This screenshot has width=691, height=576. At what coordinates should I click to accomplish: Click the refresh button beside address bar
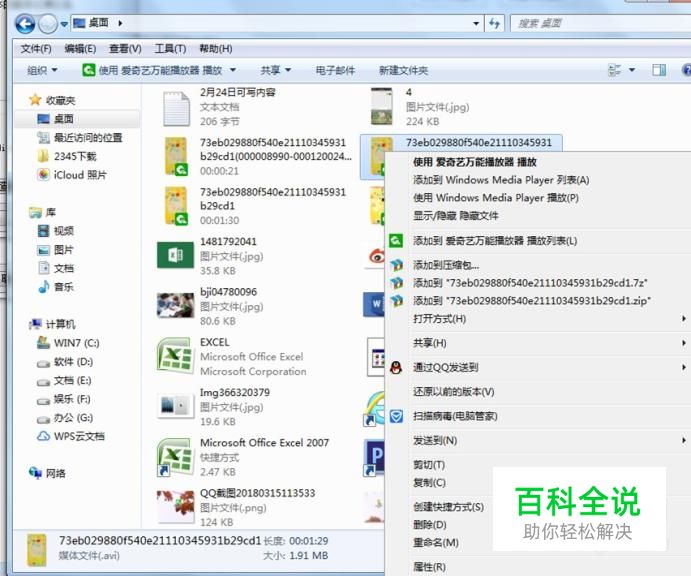[494, 23]
